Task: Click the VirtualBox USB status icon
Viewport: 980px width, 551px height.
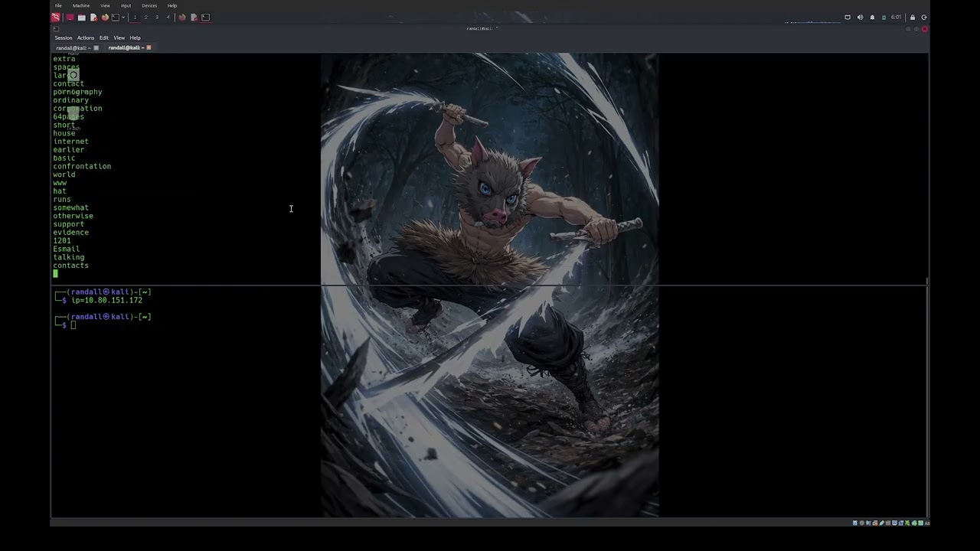Action: (880, 523)
